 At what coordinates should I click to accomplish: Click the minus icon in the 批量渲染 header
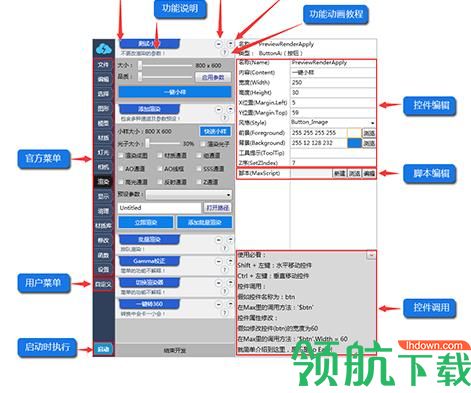[219, 240]
